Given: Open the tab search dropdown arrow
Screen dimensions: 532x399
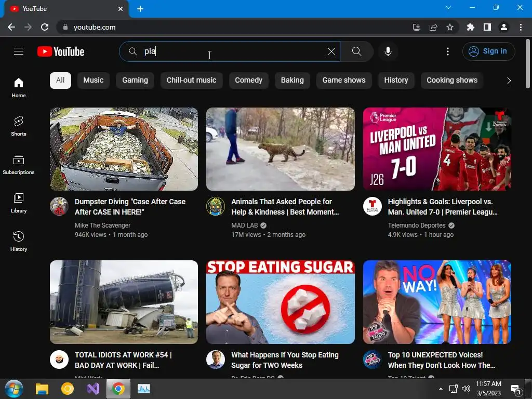Looking at the screenshot, I should pos(448,7).
